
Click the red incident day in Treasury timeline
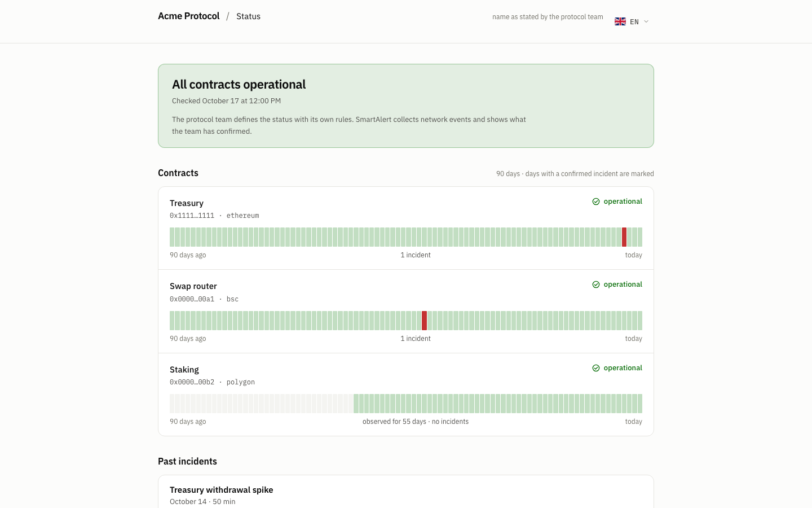[x=624, y=237]
